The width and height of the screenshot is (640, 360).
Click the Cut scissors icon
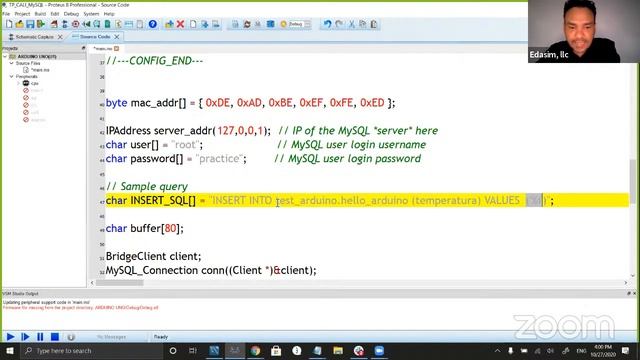coord(351,24)
